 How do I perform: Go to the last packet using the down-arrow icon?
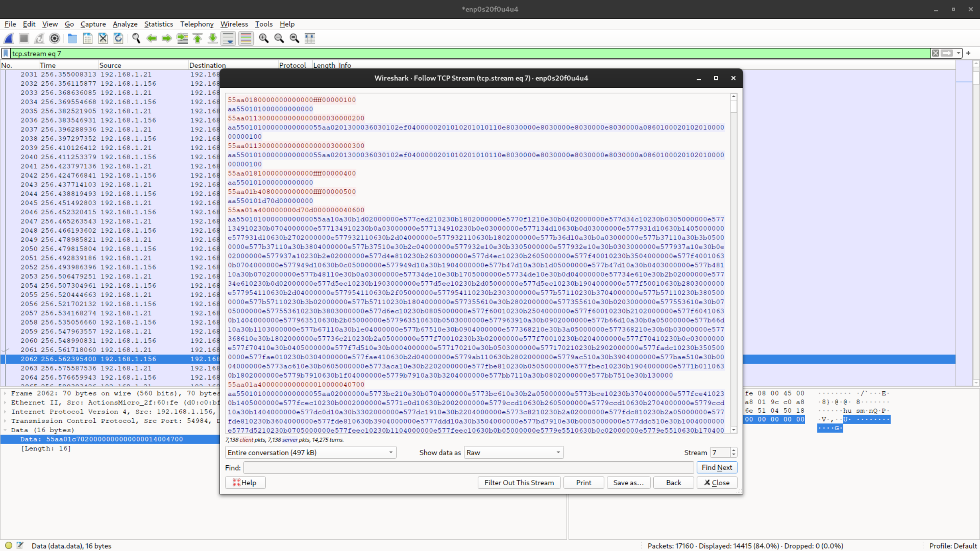click(x=212, y=38)
